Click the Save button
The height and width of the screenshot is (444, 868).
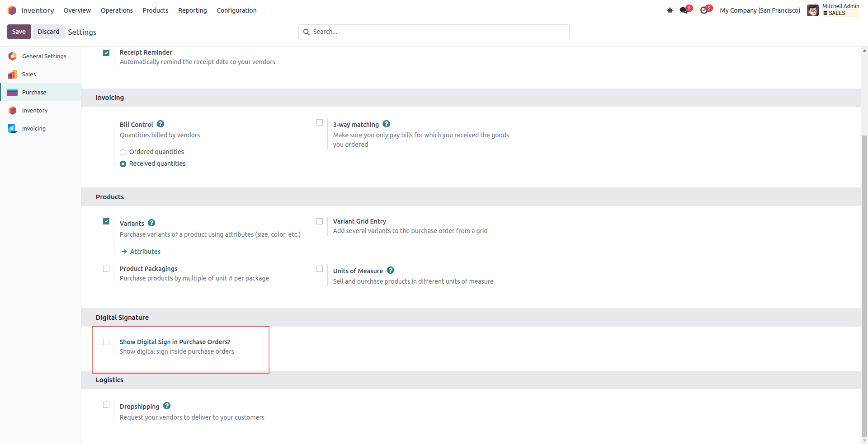tap(19, 32)
